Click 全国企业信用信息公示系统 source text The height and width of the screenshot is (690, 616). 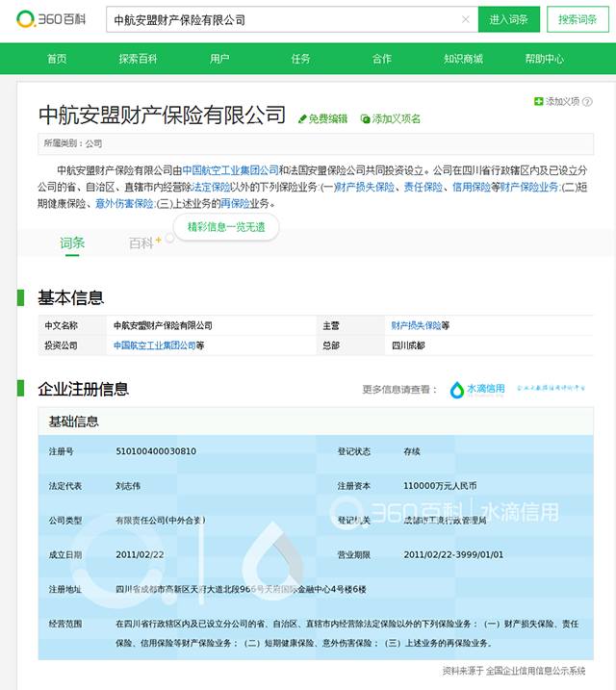(x=535, y=671)
